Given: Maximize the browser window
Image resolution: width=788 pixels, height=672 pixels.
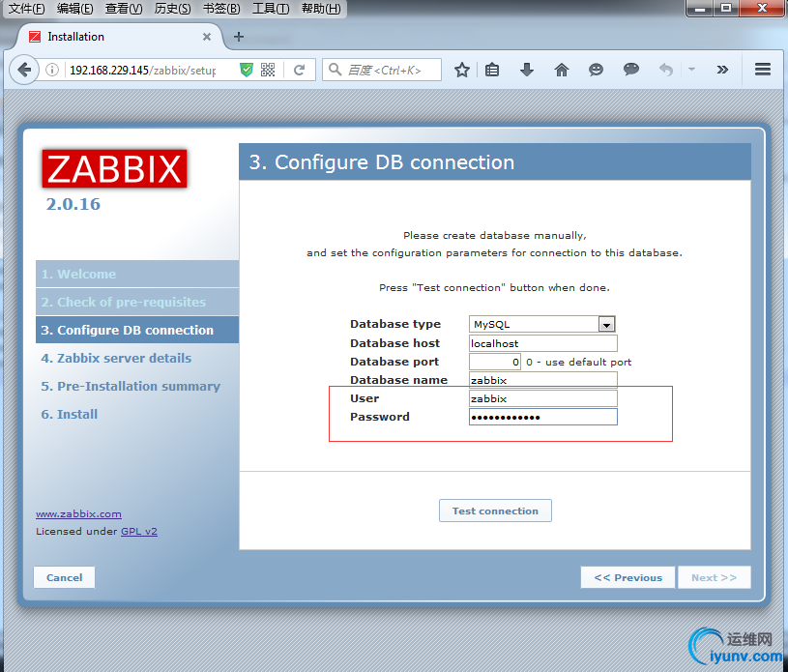Looking at the screenshot, I should [x=726, y=8].
